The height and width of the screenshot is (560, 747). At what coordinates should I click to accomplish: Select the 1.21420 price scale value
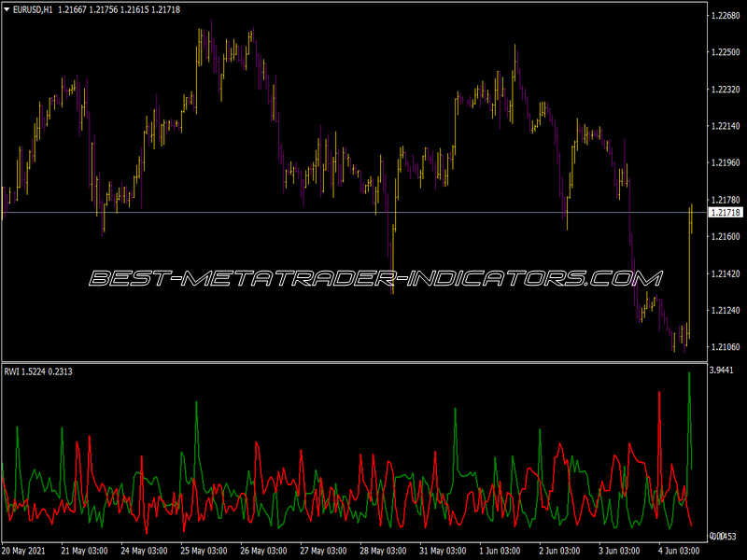(726, 273)
